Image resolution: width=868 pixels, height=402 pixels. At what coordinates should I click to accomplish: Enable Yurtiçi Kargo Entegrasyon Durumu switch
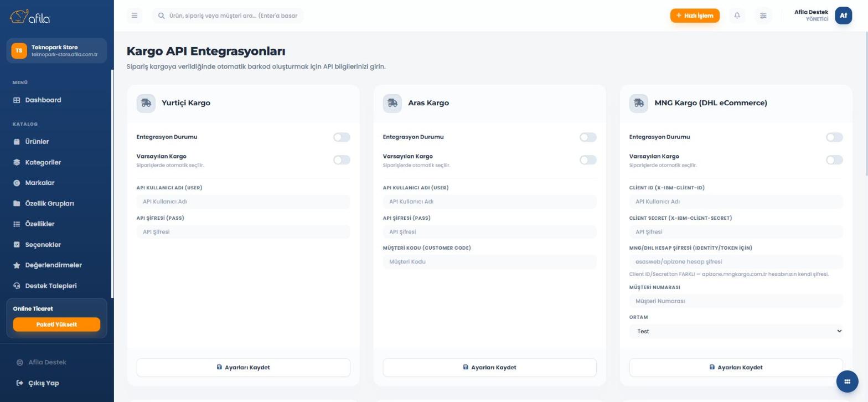click(x=342, y=137)
